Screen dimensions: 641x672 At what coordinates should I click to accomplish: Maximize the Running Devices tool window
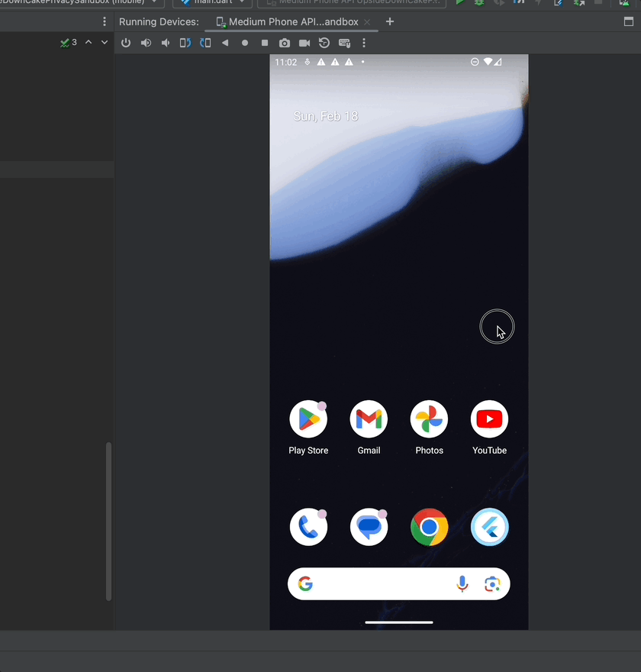[629, 22]
